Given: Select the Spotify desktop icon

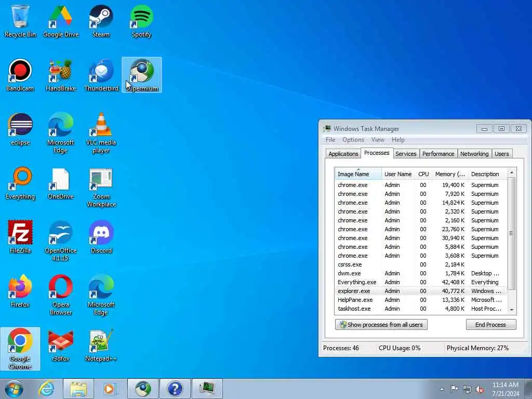Looking at the screenshot, I should coord(141,21).
